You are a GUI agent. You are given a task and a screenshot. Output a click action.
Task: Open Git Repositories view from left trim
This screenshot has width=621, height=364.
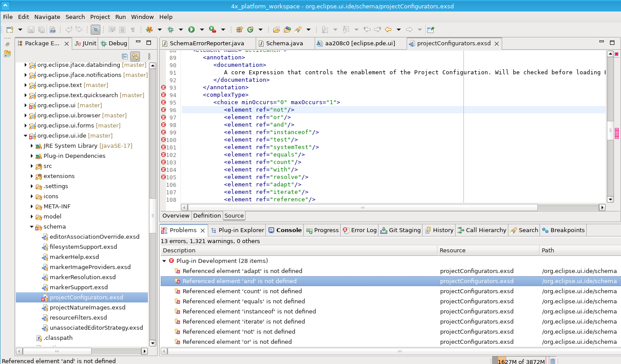[x=7, y=54]
